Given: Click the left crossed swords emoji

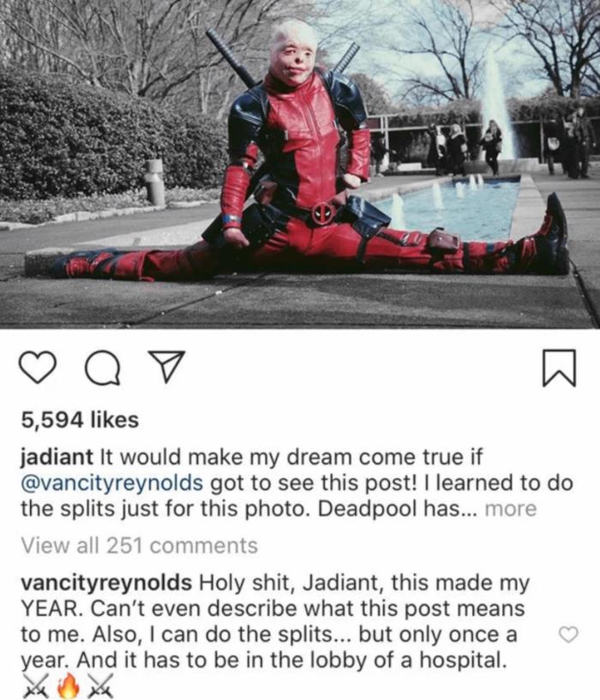Looking at the screenshot, I should (36, 685).
